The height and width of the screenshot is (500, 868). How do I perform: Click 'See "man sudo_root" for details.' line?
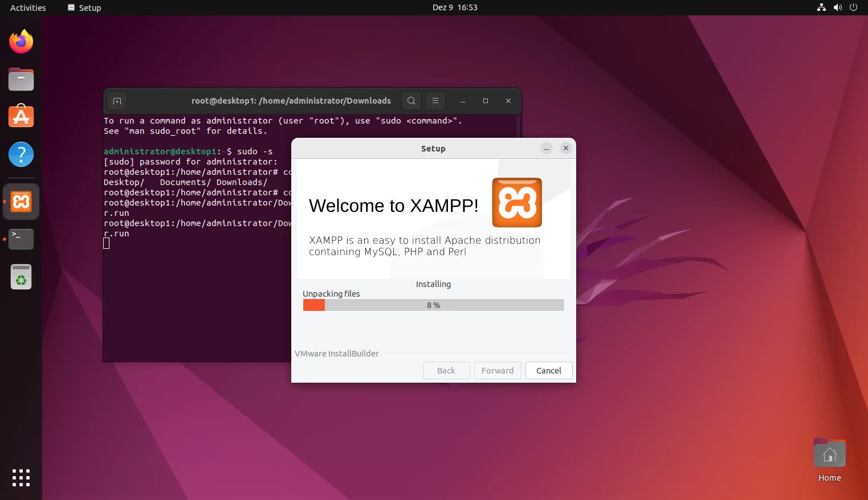click(x=186, y=131)
